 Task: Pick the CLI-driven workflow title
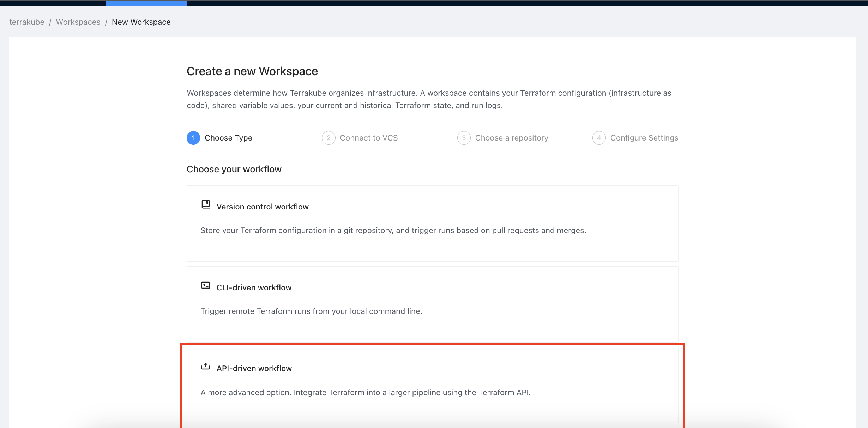click(254, 287)
